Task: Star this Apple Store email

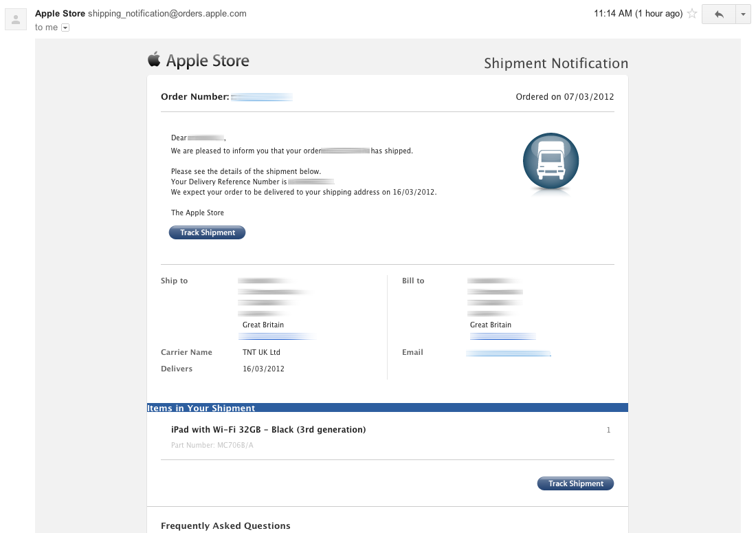Action: pyautogui.click(x=692, y=14)
